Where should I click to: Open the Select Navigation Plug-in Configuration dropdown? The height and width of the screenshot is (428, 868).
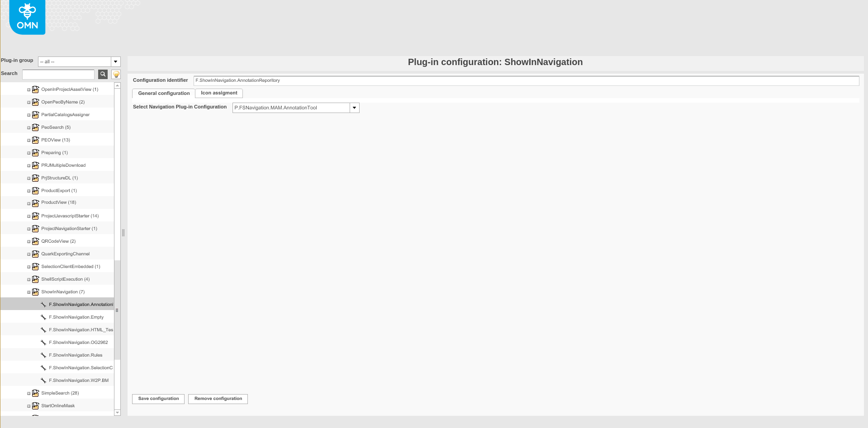coord(355,108)
